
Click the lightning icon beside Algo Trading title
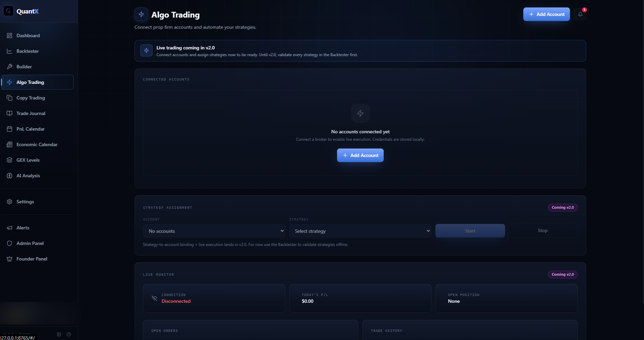point(141,14)
